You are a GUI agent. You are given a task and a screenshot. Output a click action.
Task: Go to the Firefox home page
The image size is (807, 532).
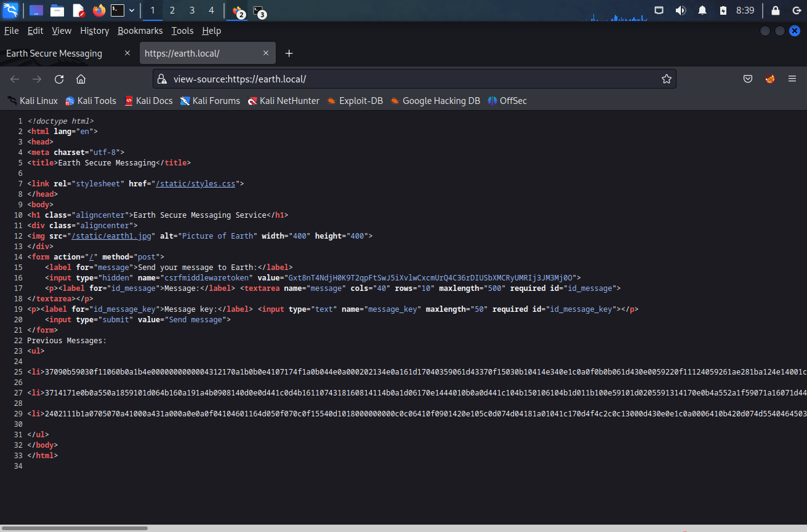[x=81, y=79]
